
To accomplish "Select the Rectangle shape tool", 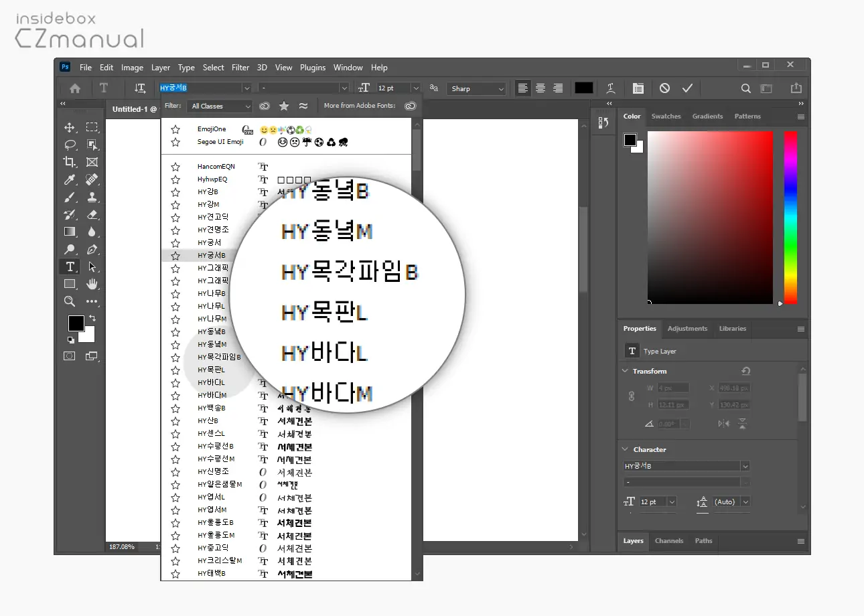I will coord(70,284).
